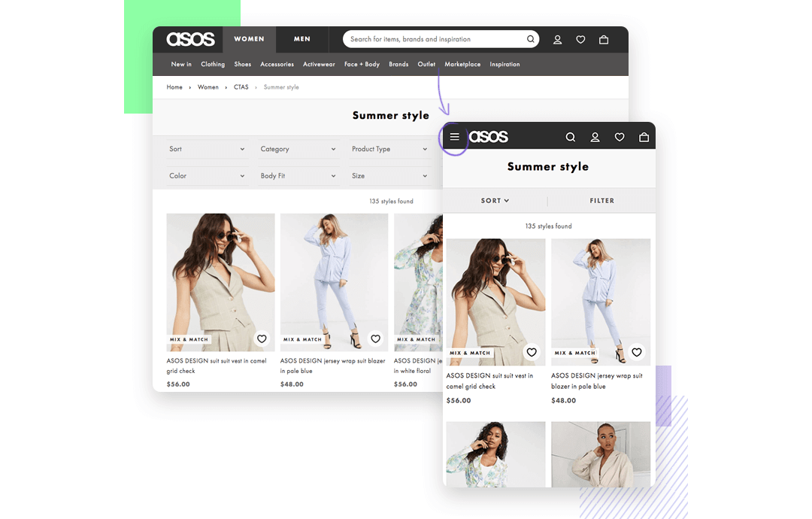Open desktop suit vest in camel product title
This screenshot has width=812, height=519.
217,366
